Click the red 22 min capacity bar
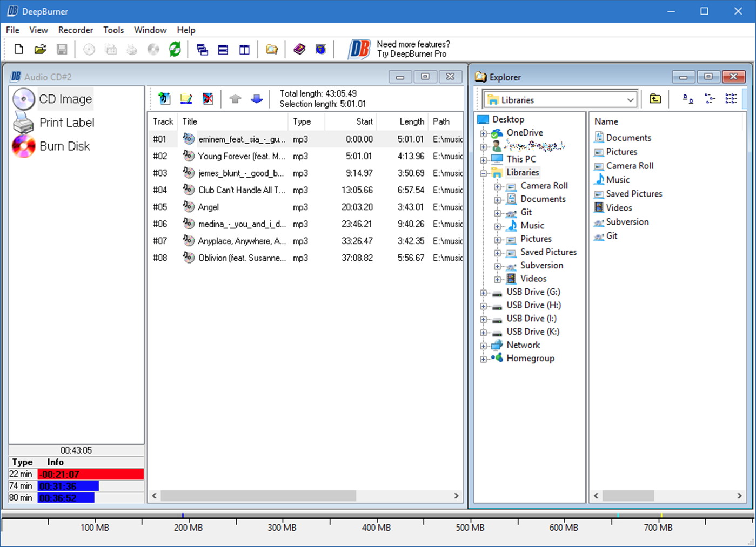Screen dimensions: 756x547 (x=91, y=474)
